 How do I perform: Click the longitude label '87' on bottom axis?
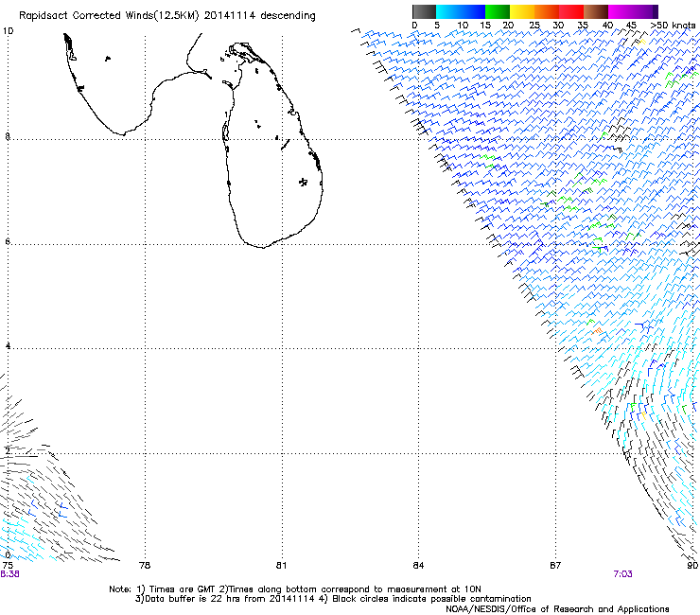click(x=555, y=566)
